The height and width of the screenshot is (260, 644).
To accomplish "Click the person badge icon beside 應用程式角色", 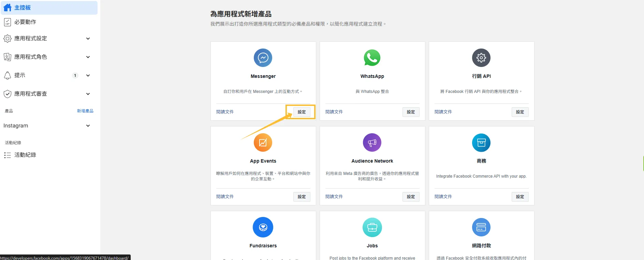I will [8, 57].
